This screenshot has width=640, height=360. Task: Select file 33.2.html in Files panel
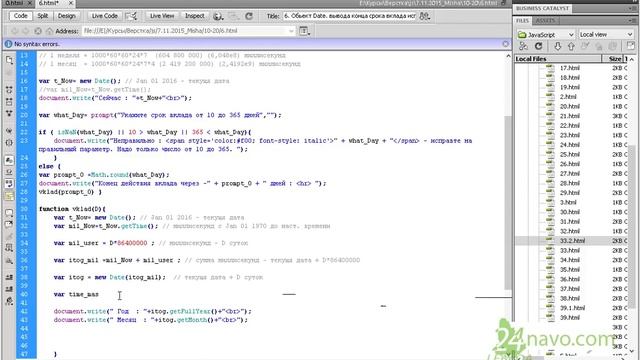click(571, 241)
